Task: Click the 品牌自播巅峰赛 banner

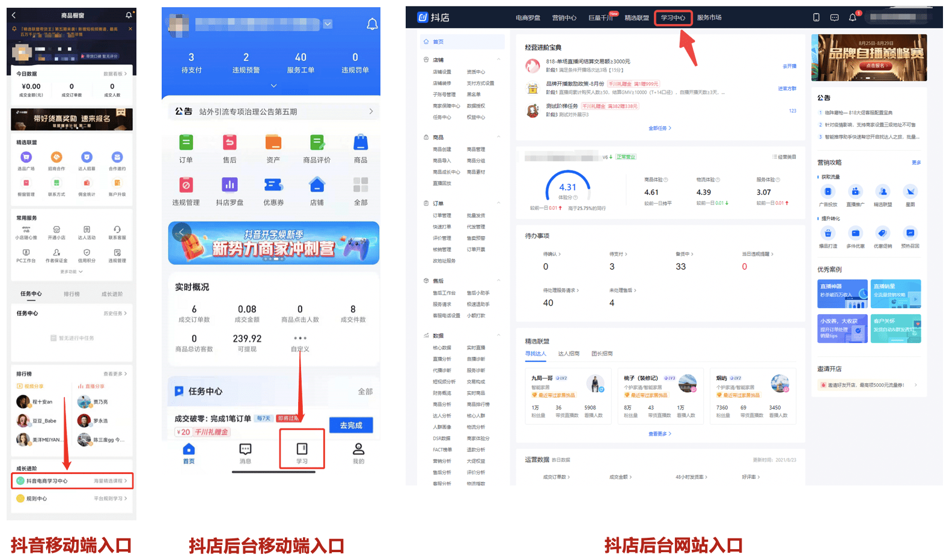Action: click(869, 58)
